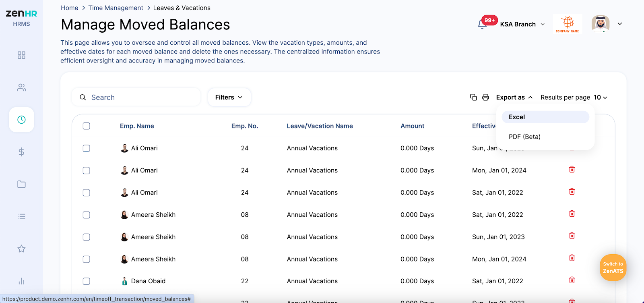The image size is (644, 303).
Task: Check Ali Omari Mon, Jan 01, 2024 row checkbox
Action: 86,170
